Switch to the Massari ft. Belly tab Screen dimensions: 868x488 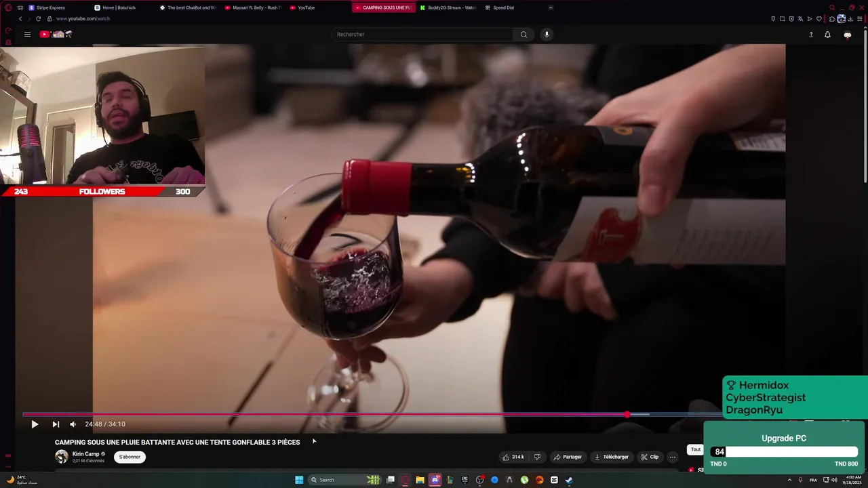pos(252,7)
